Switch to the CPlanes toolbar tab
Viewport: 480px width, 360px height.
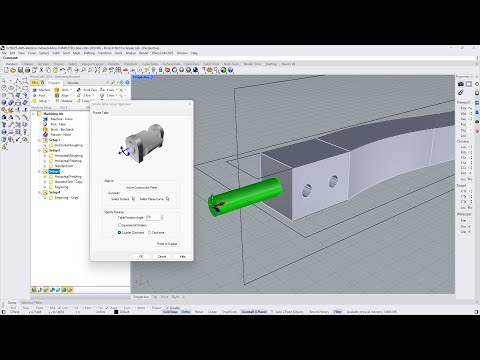[x=27, y=64]
